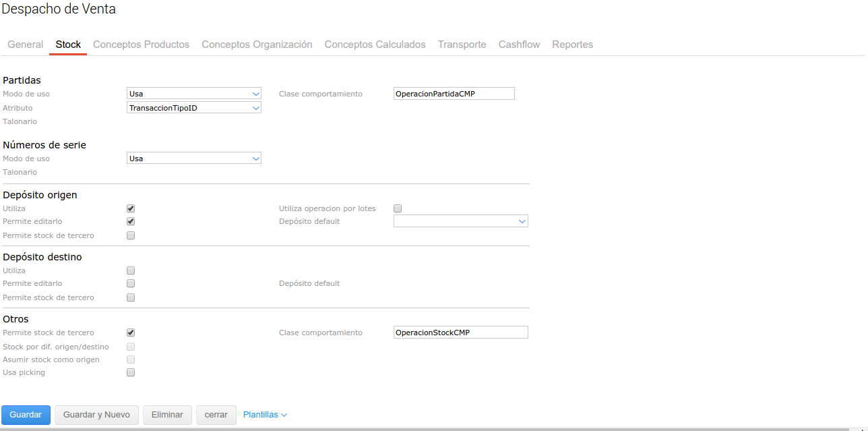Open the Transporte tab
Viewport: 868px width, 431px height.
[x=462, y=45]
